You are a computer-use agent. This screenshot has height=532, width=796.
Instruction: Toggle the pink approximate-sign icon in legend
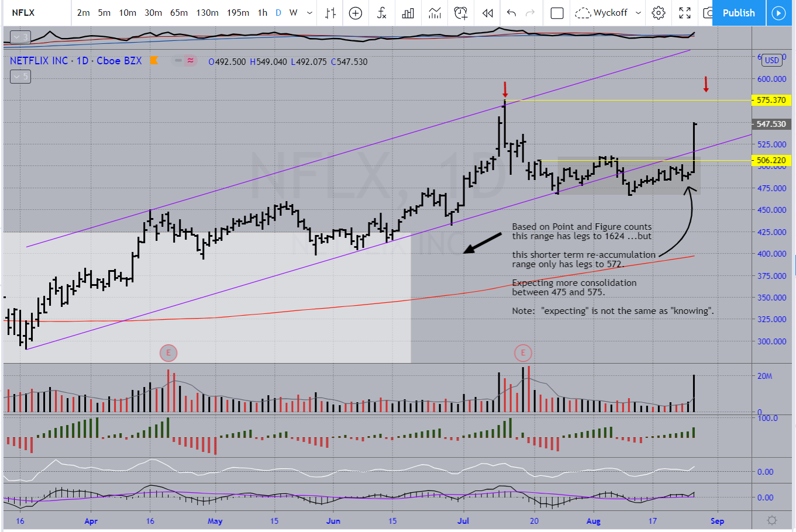(x=191, y=60)
